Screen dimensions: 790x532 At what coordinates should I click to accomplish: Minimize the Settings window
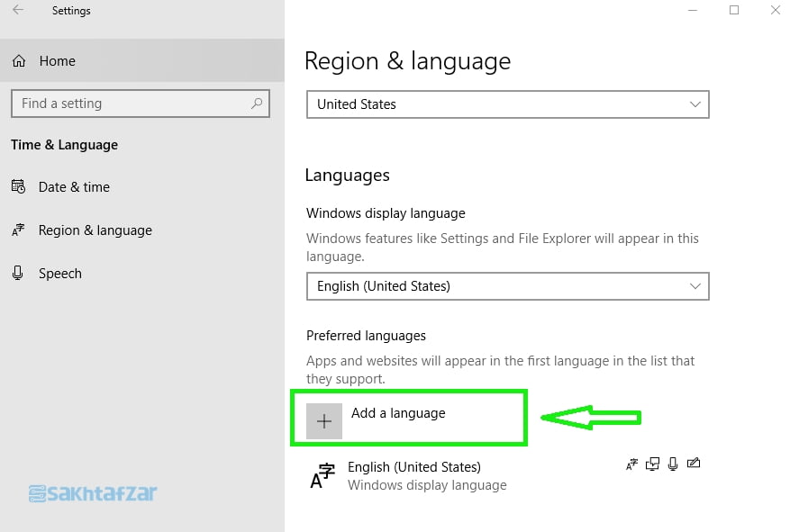693,11
